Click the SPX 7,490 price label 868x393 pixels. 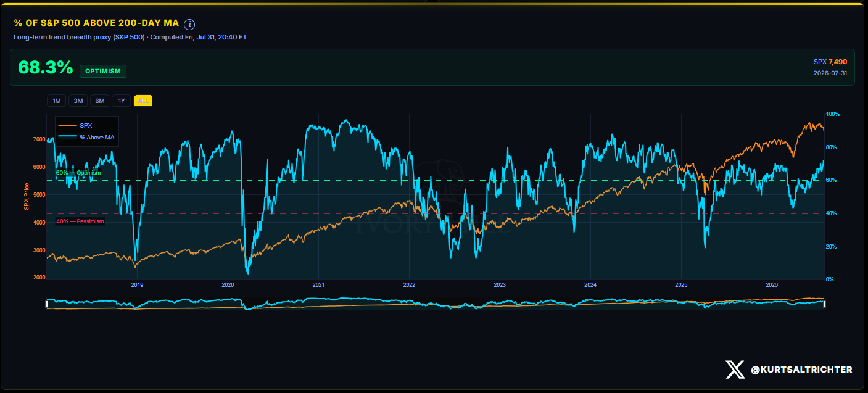click(830, 62)
